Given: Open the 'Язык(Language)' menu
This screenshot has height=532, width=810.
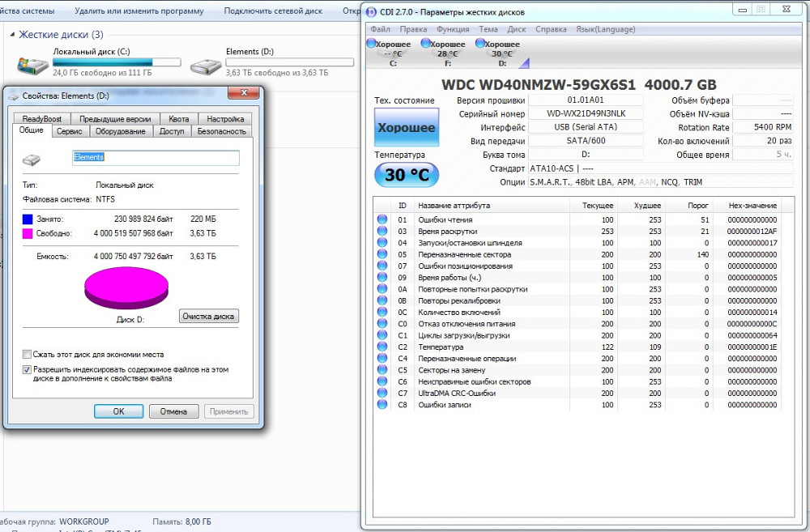Looking at the screenshot, I should click(x=605, y=29).
